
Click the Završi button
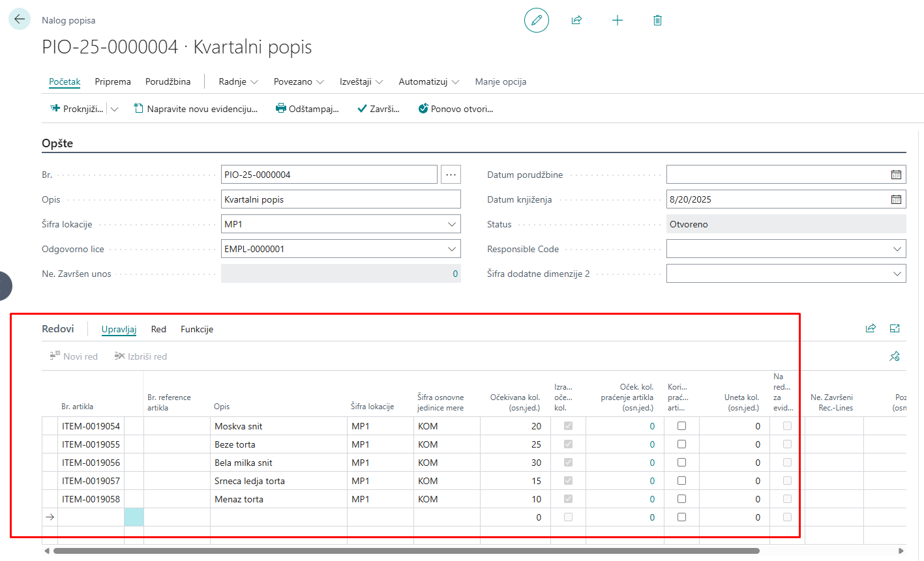[378, 109]
